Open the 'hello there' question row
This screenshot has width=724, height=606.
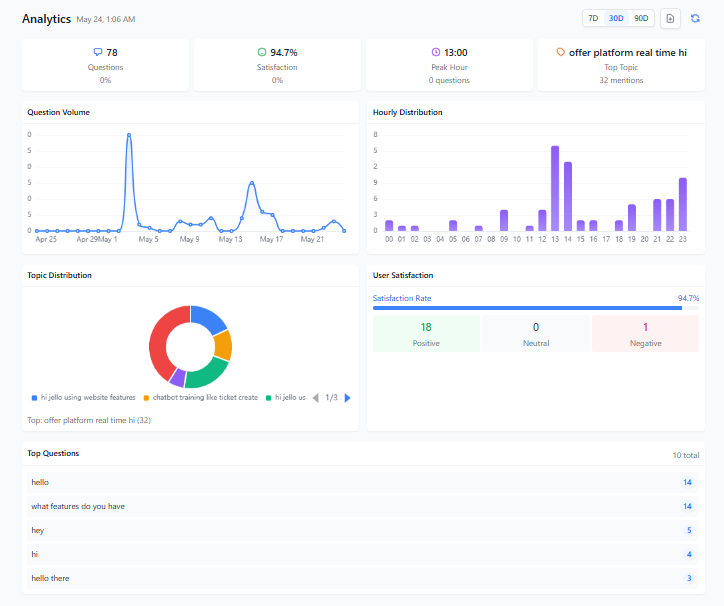coord(362,578)
